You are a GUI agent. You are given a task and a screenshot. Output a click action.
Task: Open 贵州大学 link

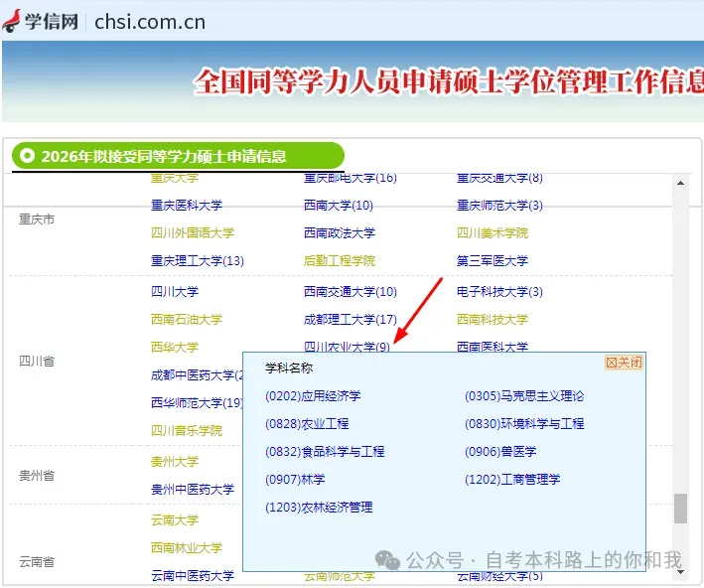coord(175,461)
